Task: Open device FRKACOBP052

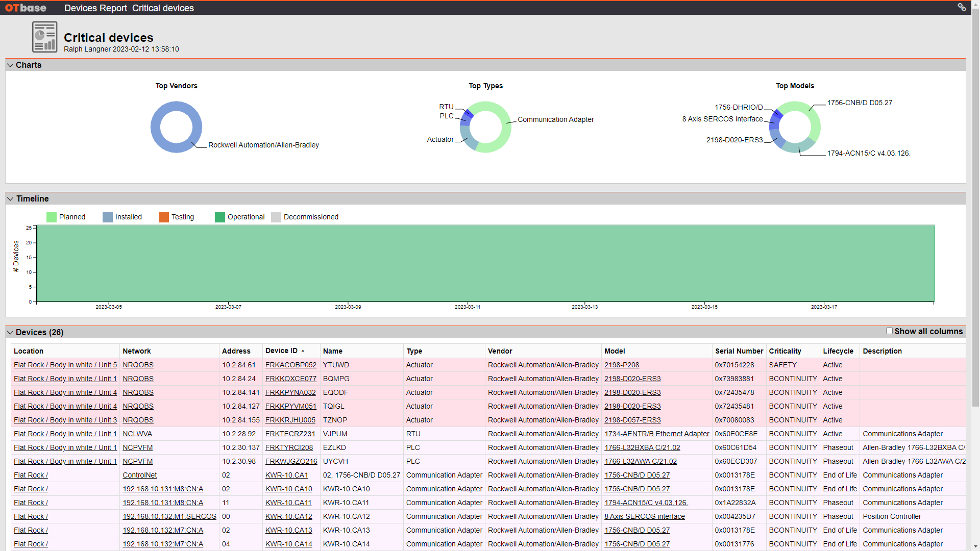Action: 291,365
